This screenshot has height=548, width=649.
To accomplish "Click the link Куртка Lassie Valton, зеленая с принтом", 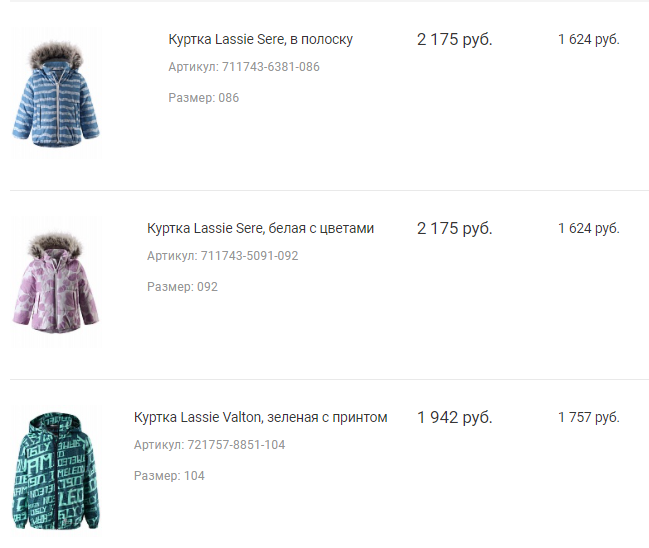I will click(x=260, y=417).
